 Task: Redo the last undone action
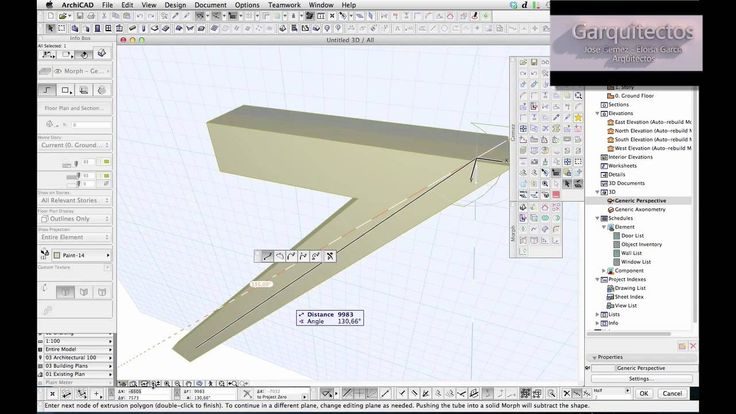pos(151,16)
